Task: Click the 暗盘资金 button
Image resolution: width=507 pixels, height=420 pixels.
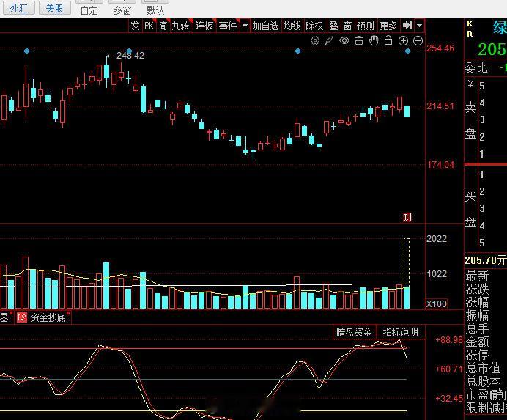Action: tap(354, 332)
